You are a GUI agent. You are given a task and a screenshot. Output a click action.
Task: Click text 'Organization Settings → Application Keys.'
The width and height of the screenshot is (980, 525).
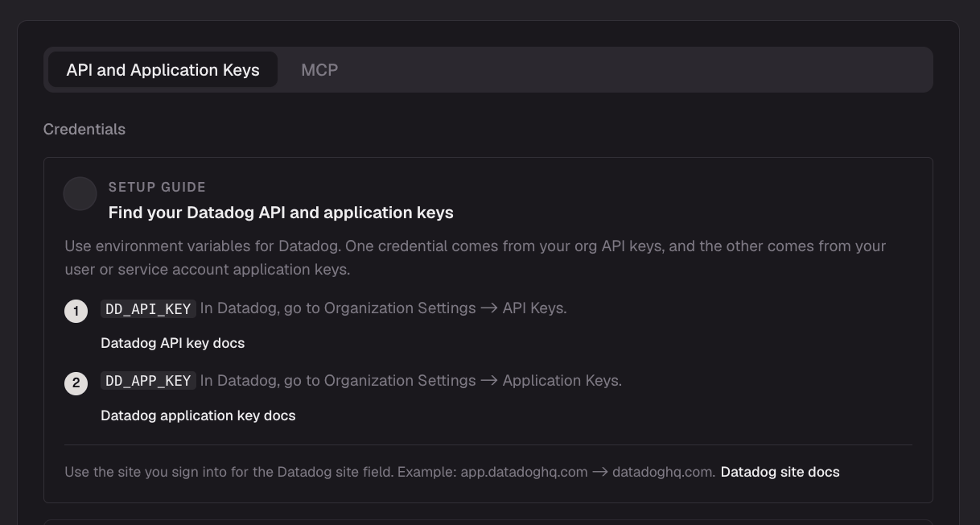point(473,381)
